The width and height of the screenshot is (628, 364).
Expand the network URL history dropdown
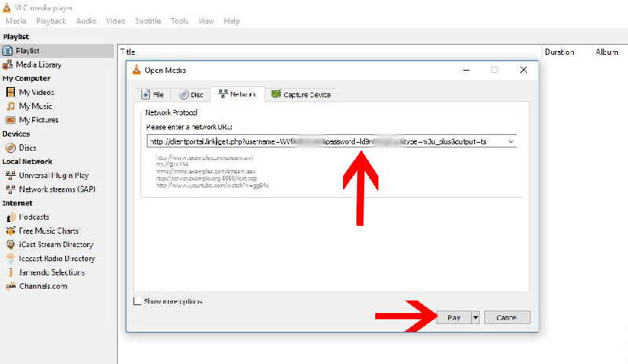(511, 142)
